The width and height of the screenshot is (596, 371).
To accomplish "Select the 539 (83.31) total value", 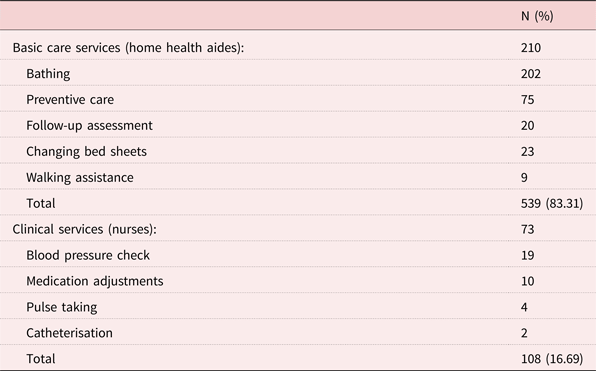I will 552,203.
